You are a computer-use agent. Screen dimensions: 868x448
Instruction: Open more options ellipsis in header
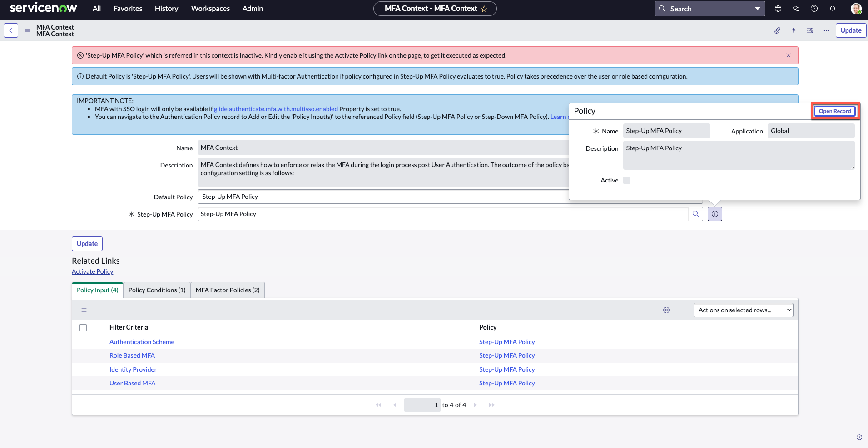pyautogui.click(x=827, y=30)
